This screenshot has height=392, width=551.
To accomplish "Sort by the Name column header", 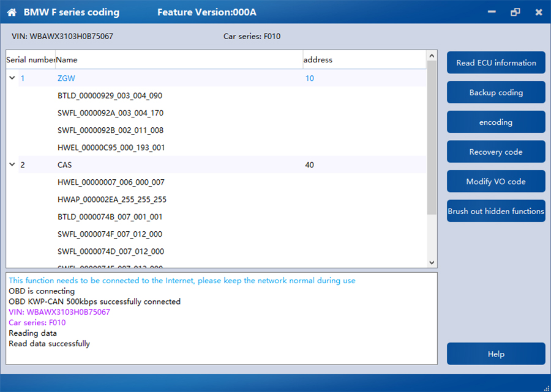I will pos(179,60).
